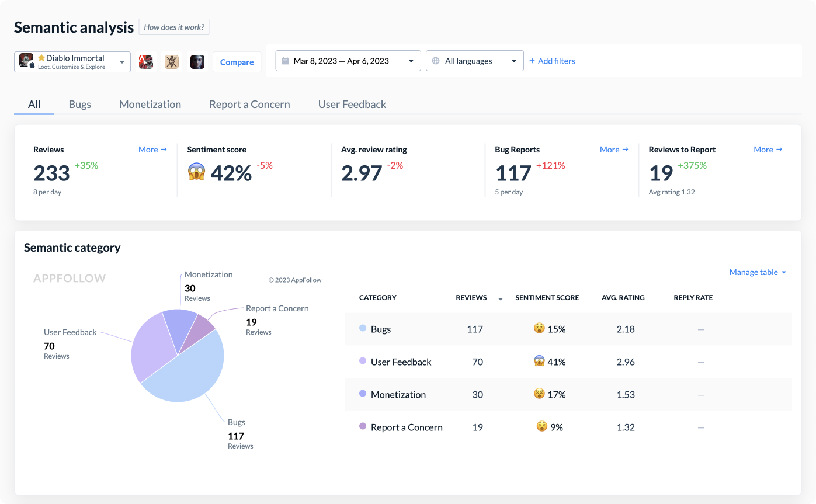Open the Monetization tab
The height and width of the screenshot is (504, 816).
pyautogui.click(x=150, y=104)
